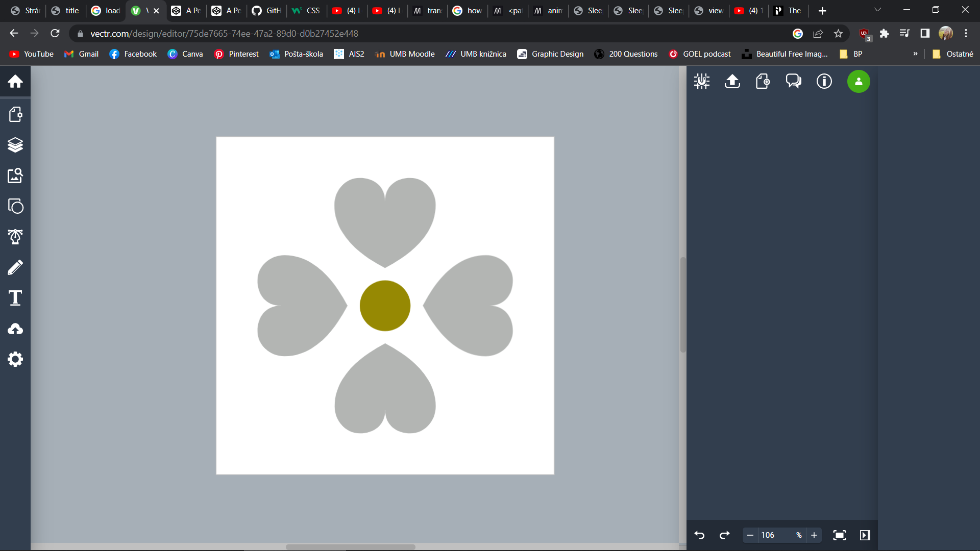This screenshot has height=551, width=980.
Task: Open Pinterest bookmark
Action: pos(236,54)
